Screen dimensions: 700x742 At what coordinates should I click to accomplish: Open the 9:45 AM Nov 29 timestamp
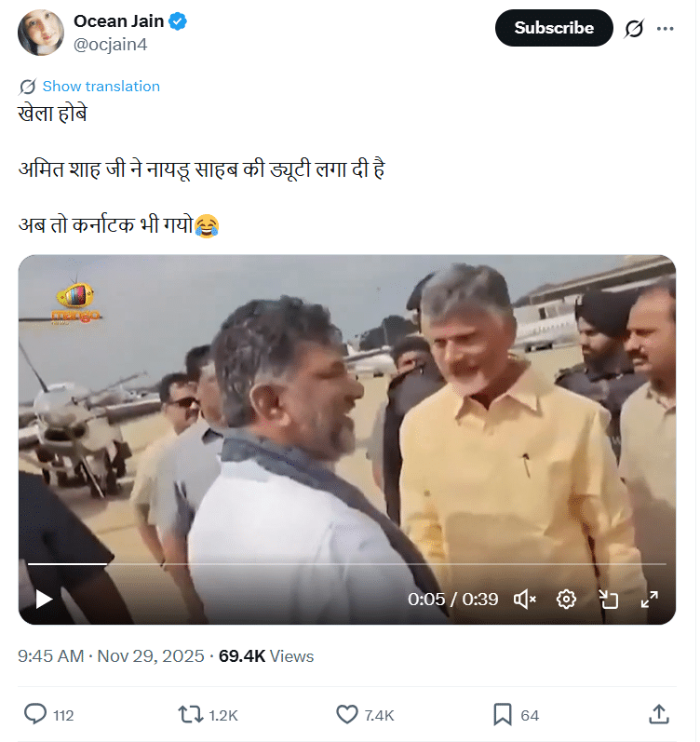click(111, 655)
